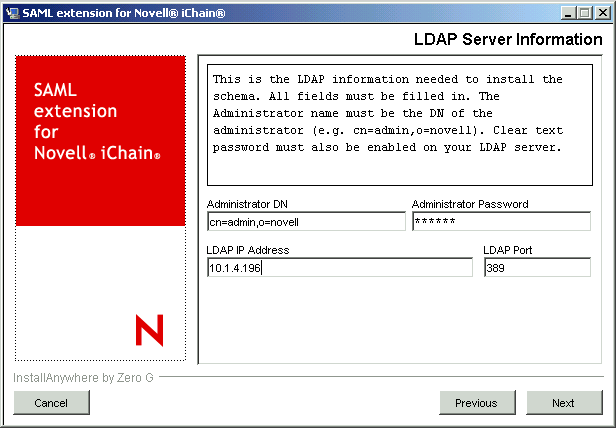Close the SAML extension installer window
Screen dimensions: 616x428
(602, 13)
